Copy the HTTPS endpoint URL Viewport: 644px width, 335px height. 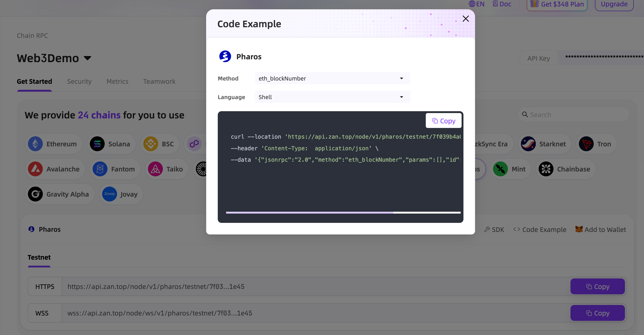click(x=597, y=287)
